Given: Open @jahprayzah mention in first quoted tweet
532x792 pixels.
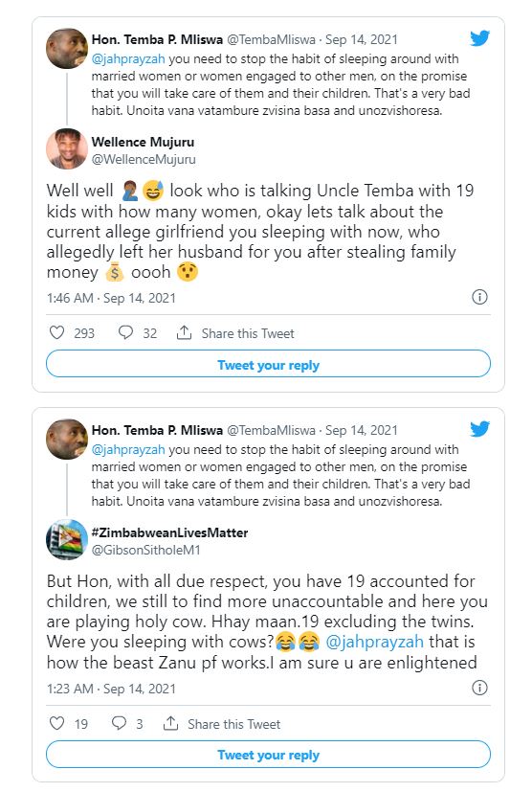Looking at the screenshot, I should pos(128,59).
